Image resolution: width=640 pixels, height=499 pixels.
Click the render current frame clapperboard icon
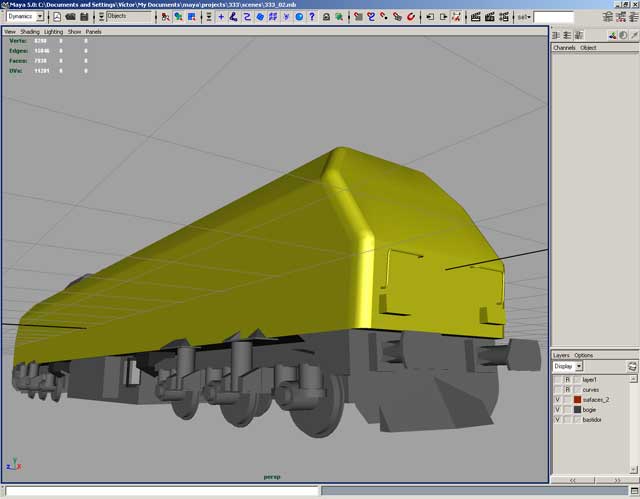476,17
